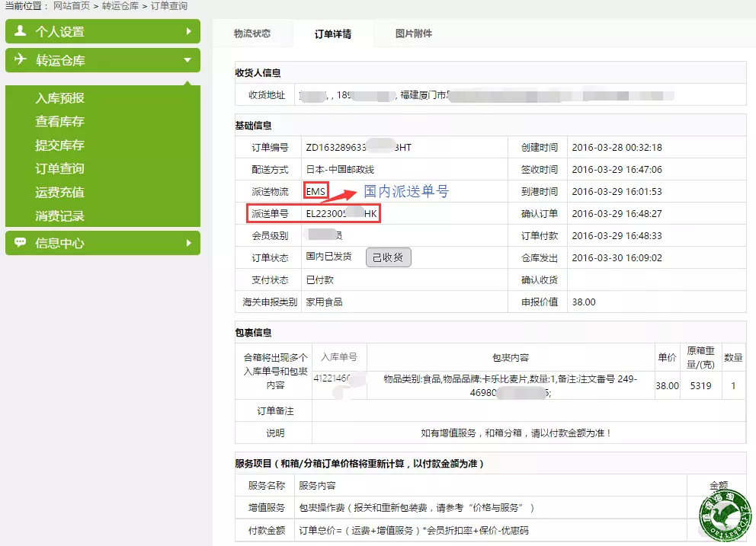This screenshot has width=756, height=546.
Task: Click the 增值服务 row label
Action: tap(267, 507)
